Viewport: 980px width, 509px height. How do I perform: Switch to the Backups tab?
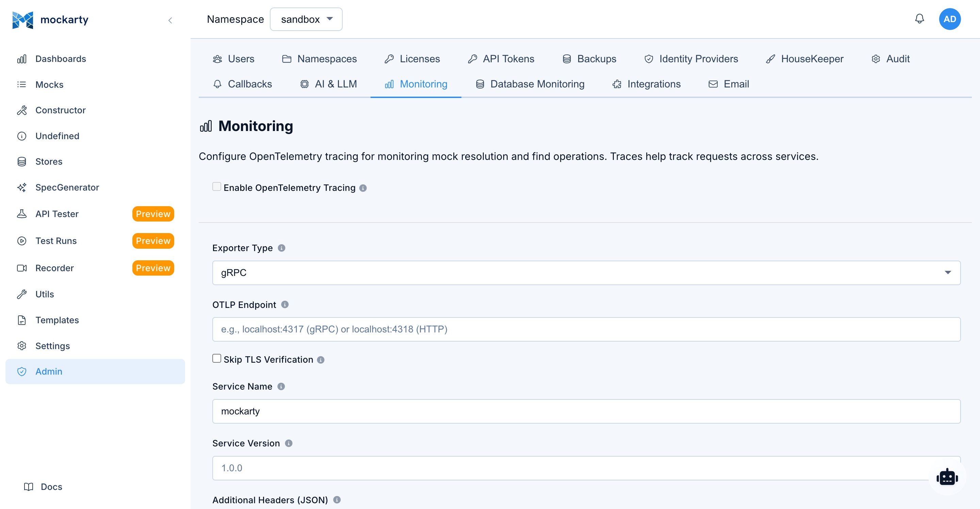[589, 59]
